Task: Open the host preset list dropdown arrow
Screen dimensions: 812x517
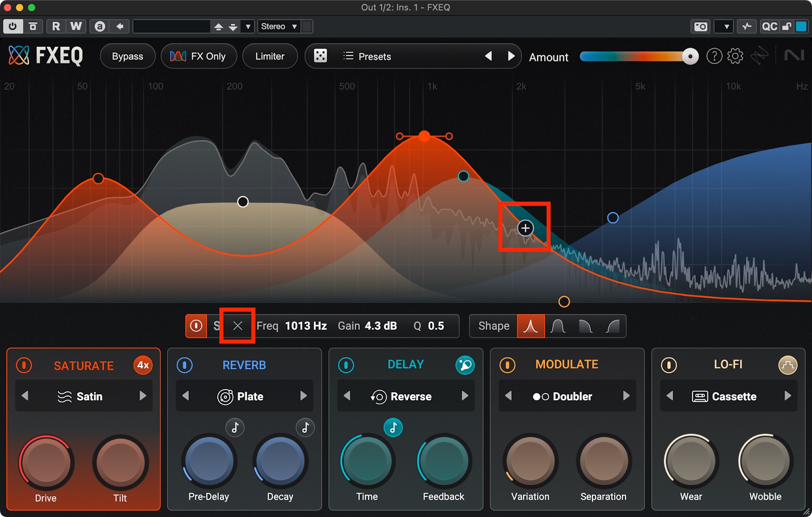Action: pos(248,26)
